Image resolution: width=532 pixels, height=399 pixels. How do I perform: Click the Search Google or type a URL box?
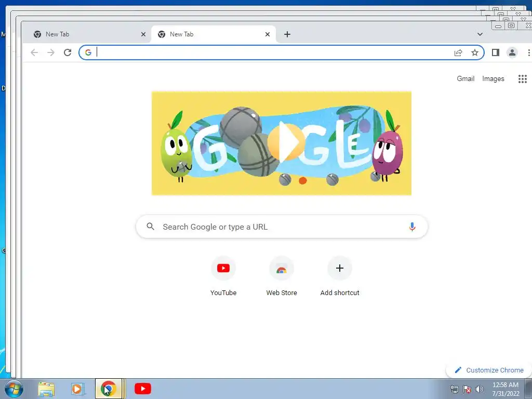(282, 227)
